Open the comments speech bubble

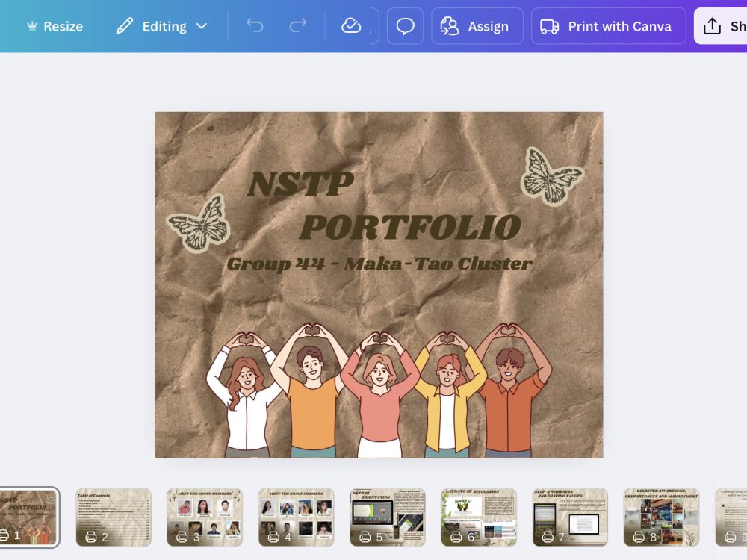406,26
